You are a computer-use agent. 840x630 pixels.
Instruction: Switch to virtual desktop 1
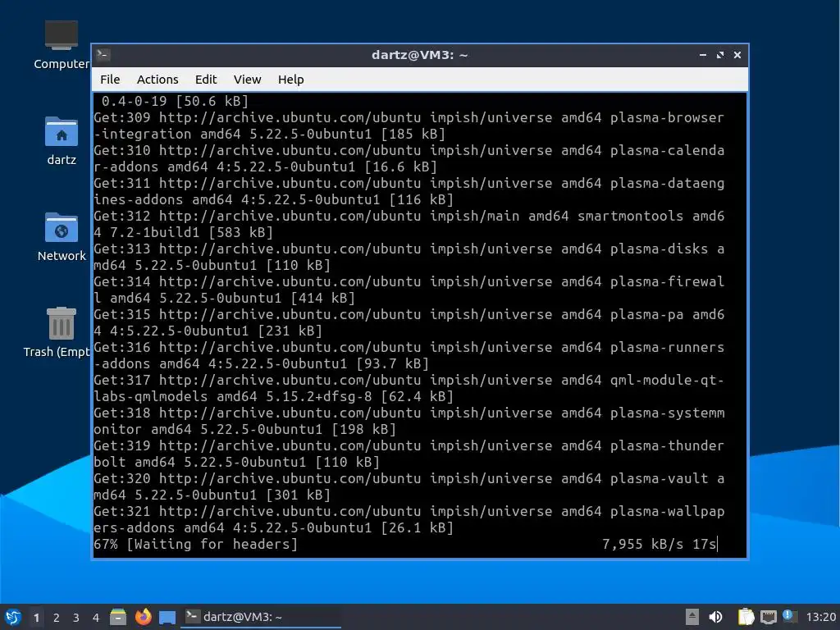[36, 618]
